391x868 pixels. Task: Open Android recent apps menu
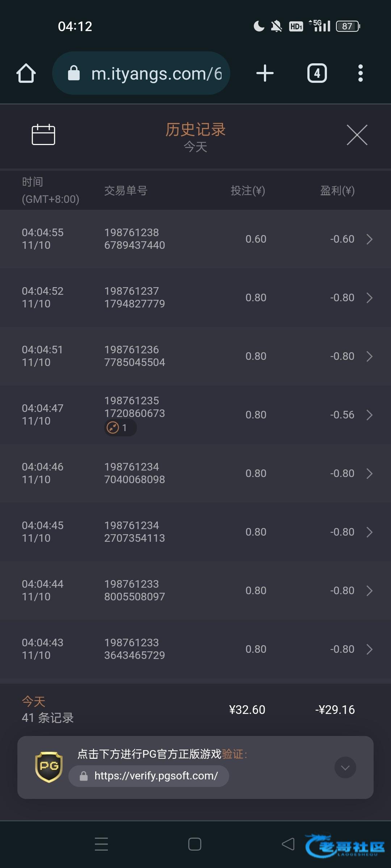(x=101, y=844)
